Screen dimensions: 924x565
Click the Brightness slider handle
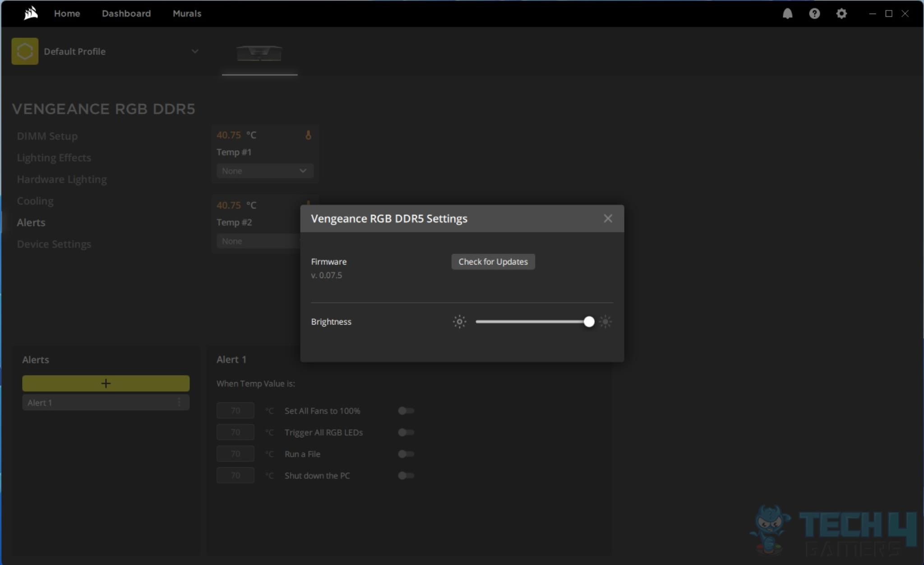pos(589,322)
